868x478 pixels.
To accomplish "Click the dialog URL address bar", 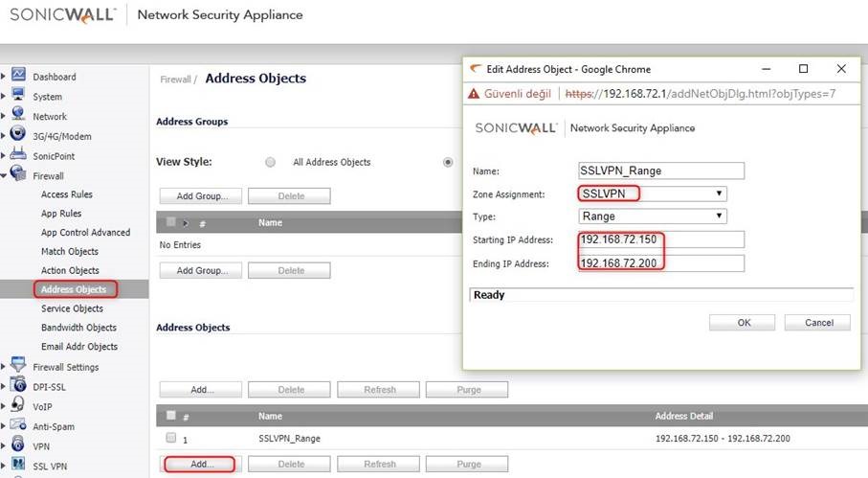I will (701, 94).
